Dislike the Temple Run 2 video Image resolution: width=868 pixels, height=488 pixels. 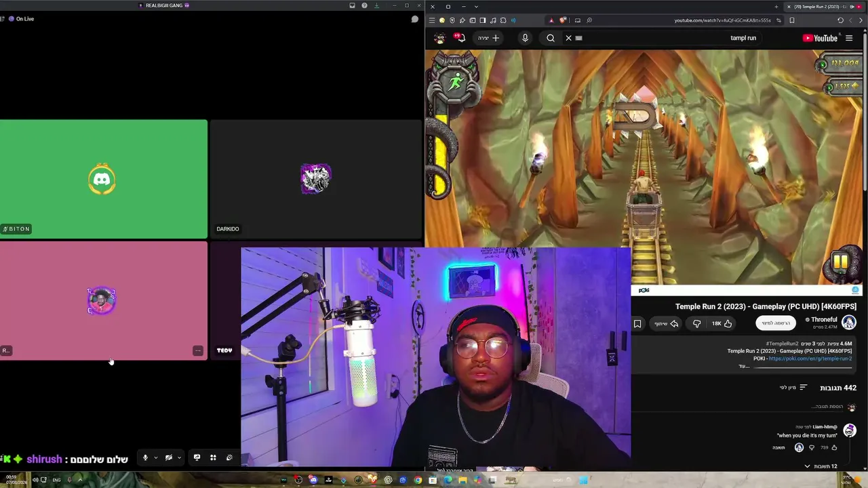696,324
